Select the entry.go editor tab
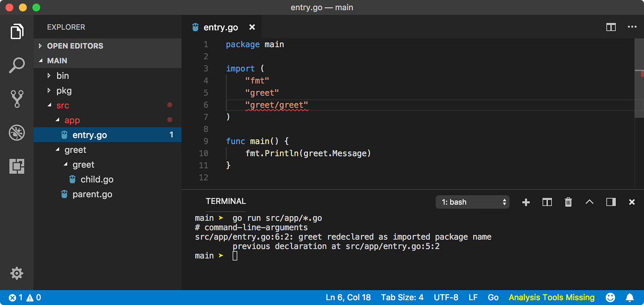This screenshot has width=644, height=305. pyautogui.click(x=221, y=27)
